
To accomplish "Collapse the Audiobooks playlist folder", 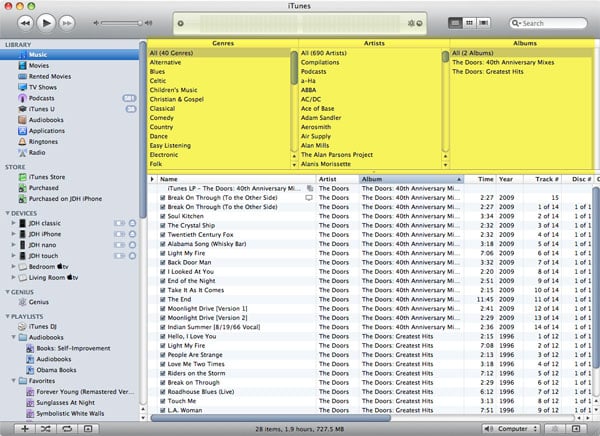I will click(x=13, y=337).
